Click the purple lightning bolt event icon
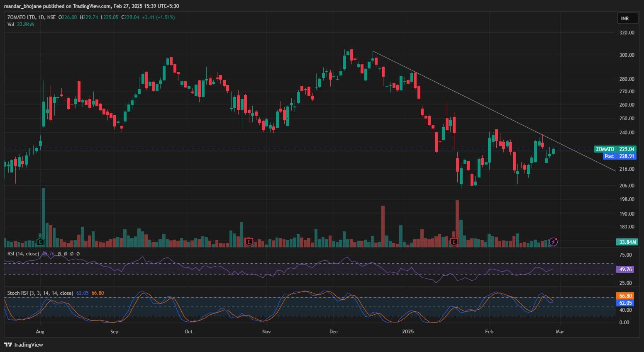644x352 pixels. (x=553, y=242)
